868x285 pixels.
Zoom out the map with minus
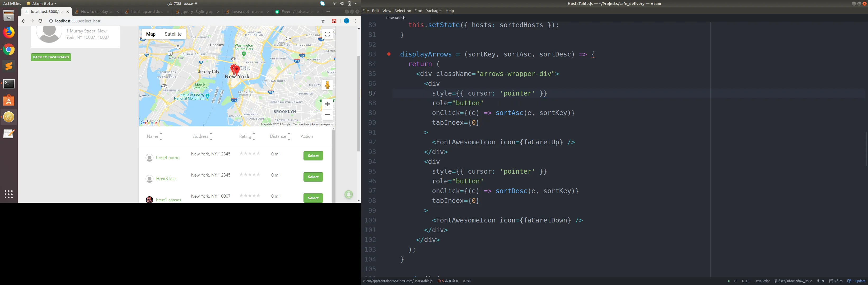327,115
